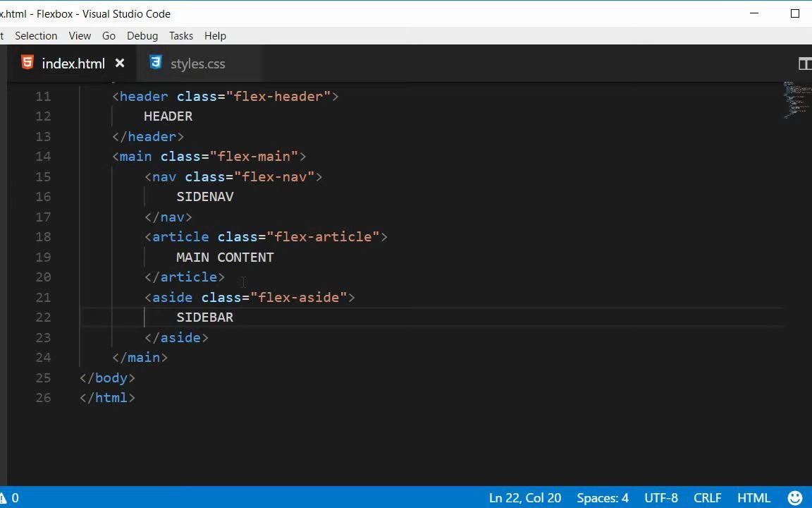Click the minimap code overview
The width and height of the screenshot is (812, 508).
796,99
